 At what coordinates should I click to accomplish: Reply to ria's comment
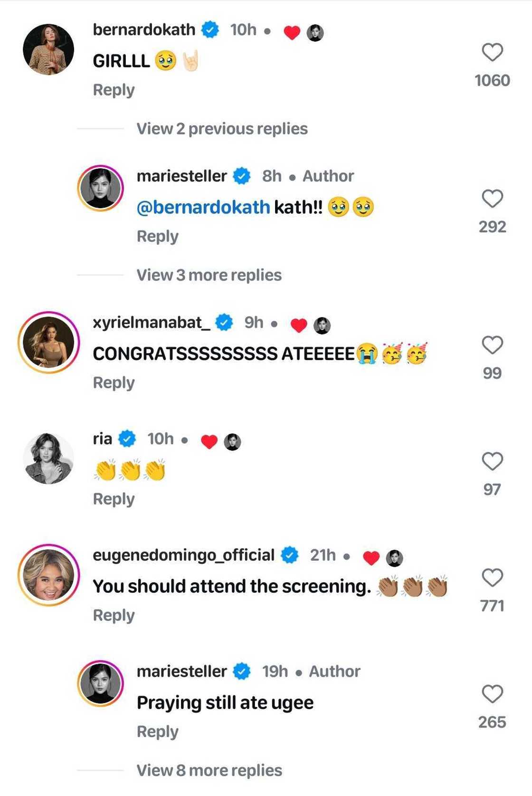[114, 499]
